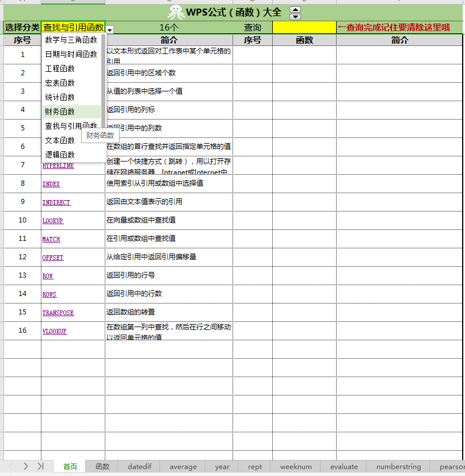Click the last sheet navigation arrow
This screenshot has height=476, width=465.
40,466
